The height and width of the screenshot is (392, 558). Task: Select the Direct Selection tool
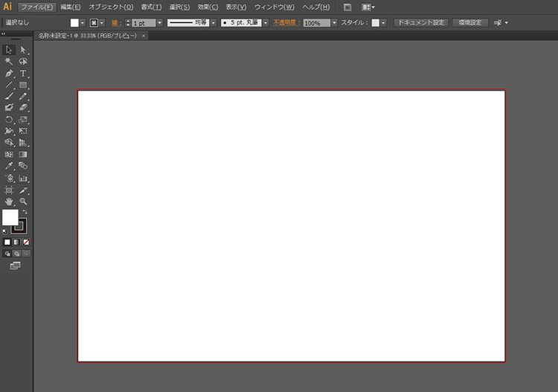coord(23,50)
